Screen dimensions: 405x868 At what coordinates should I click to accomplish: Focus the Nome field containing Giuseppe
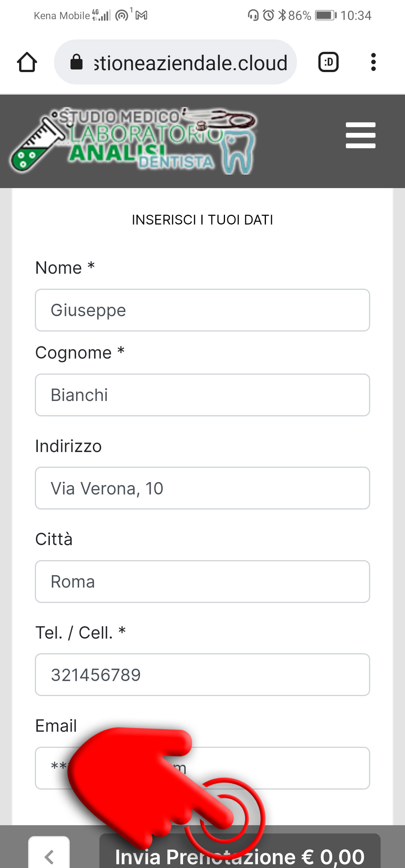click(x=202, y=310)
